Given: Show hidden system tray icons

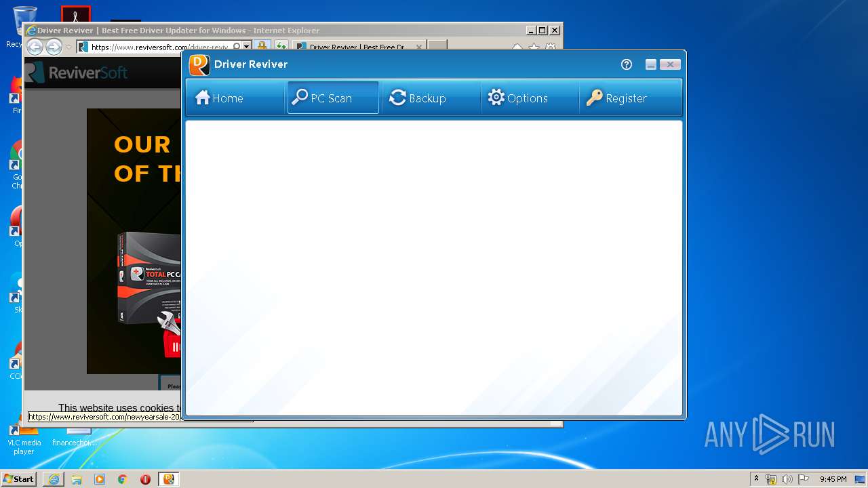Looking at the screenshot, I should (x=756, y=479).
